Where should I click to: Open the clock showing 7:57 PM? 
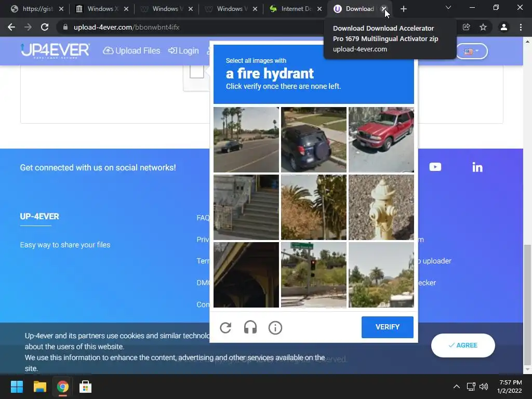[510, 387]
